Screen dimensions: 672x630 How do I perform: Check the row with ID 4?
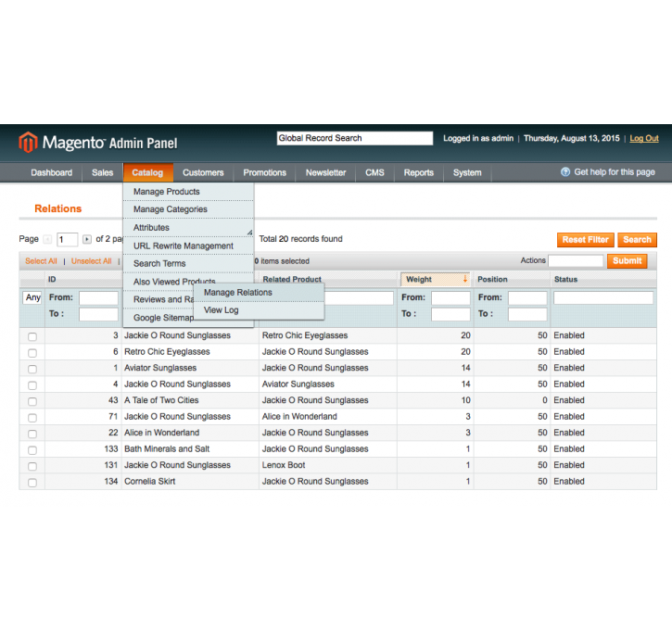(x=32, y=385)
